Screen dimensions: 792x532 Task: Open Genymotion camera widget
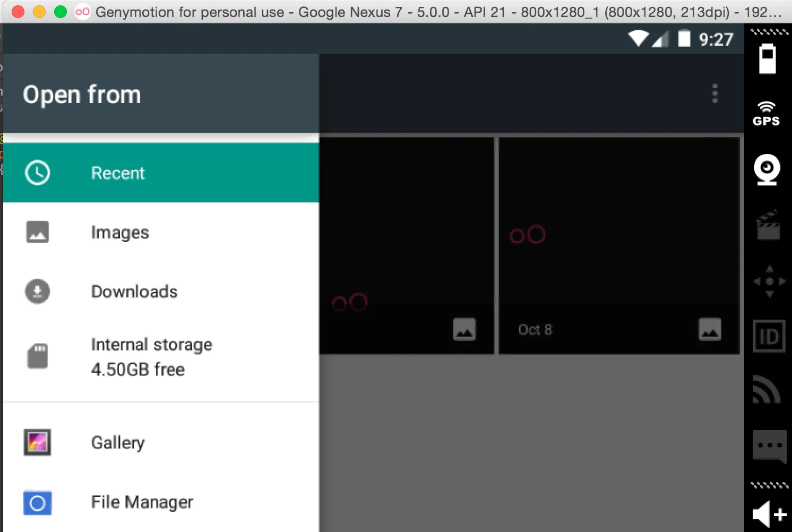(x=767, y=169)
